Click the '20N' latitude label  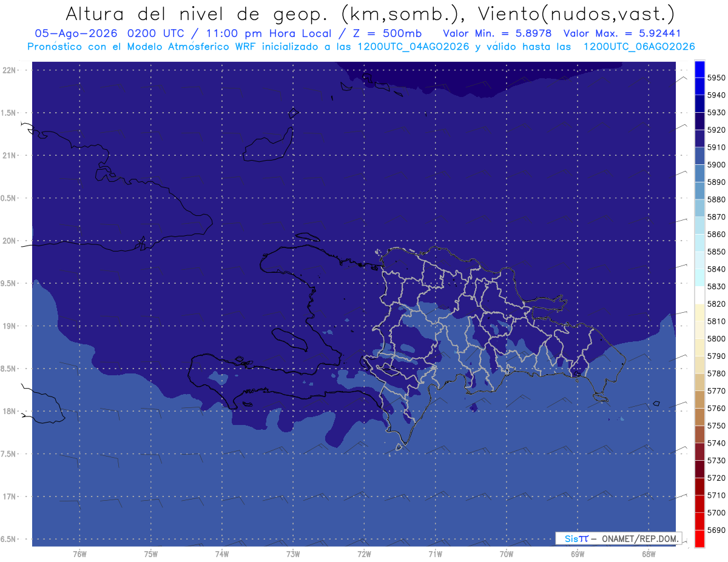point(9,241)
